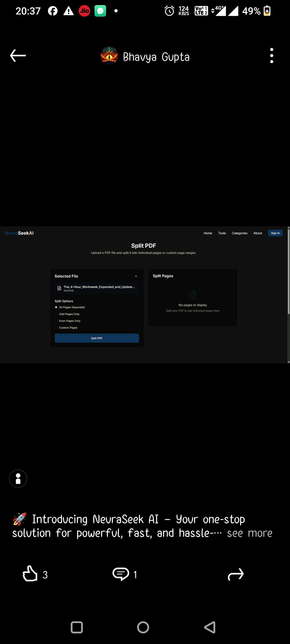Tap green messaging notification icon
290x644 pixels.
100,11
